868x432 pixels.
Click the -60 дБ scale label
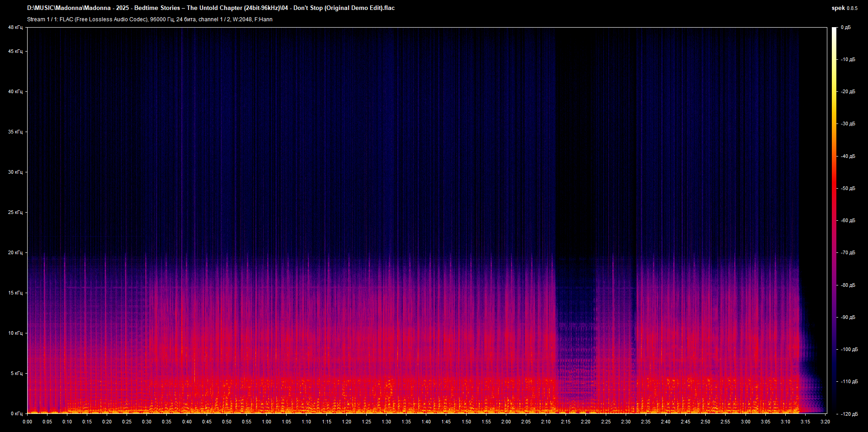pyautogui.click(x=848, y=221)
